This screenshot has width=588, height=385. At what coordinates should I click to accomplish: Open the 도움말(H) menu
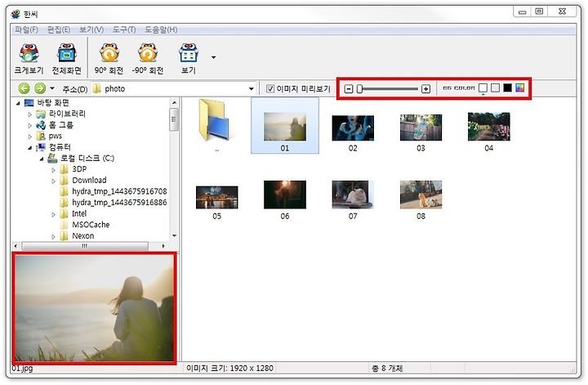(161, 29)
